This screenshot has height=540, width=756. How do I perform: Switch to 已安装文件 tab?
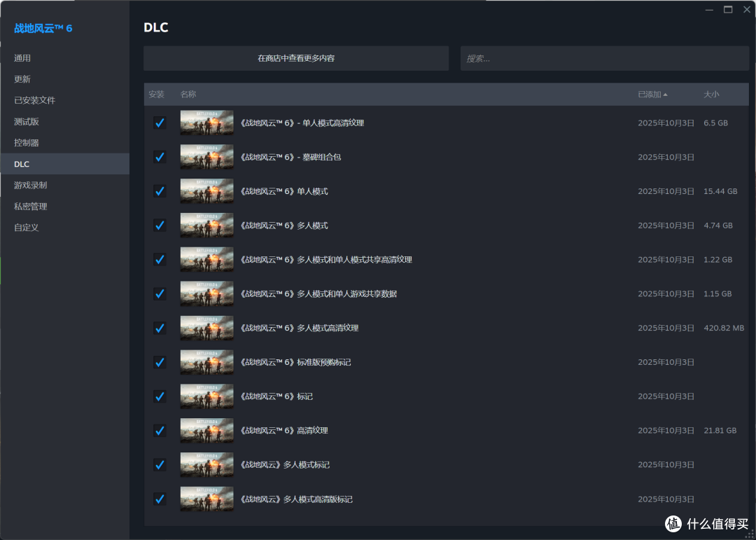(x=64, y=100)
